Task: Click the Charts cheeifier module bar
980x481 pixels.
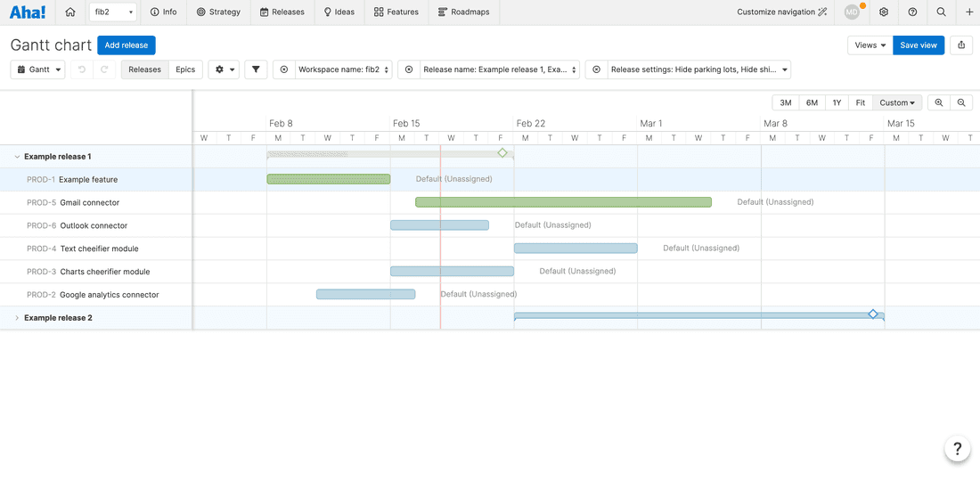Action: point(452,271)
